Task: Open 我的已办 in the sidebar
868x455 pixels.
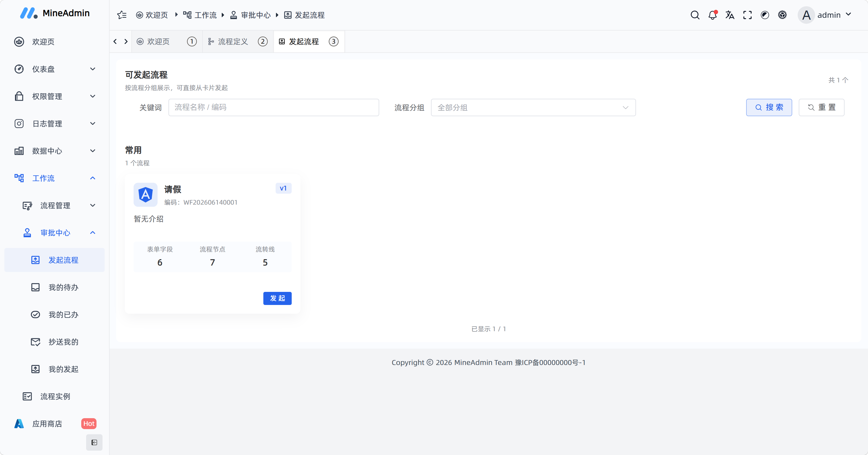Action: click(x=55, y=314)
